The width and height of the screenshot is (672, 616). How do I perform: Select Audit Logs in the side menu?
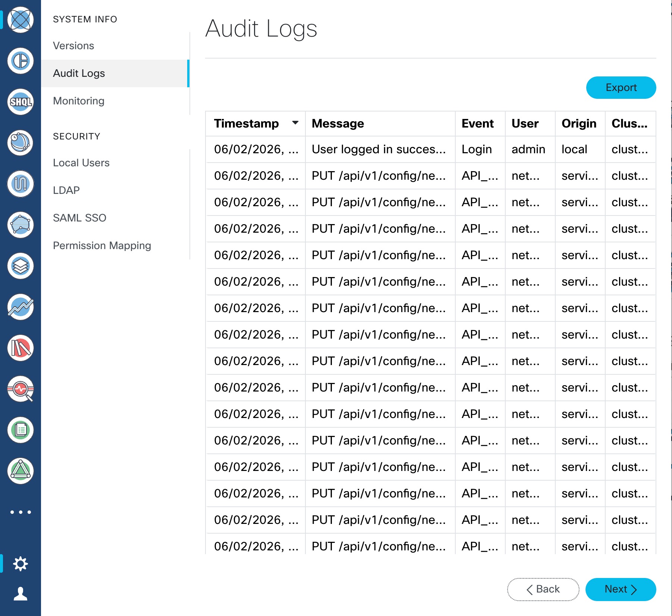[115, 73]
